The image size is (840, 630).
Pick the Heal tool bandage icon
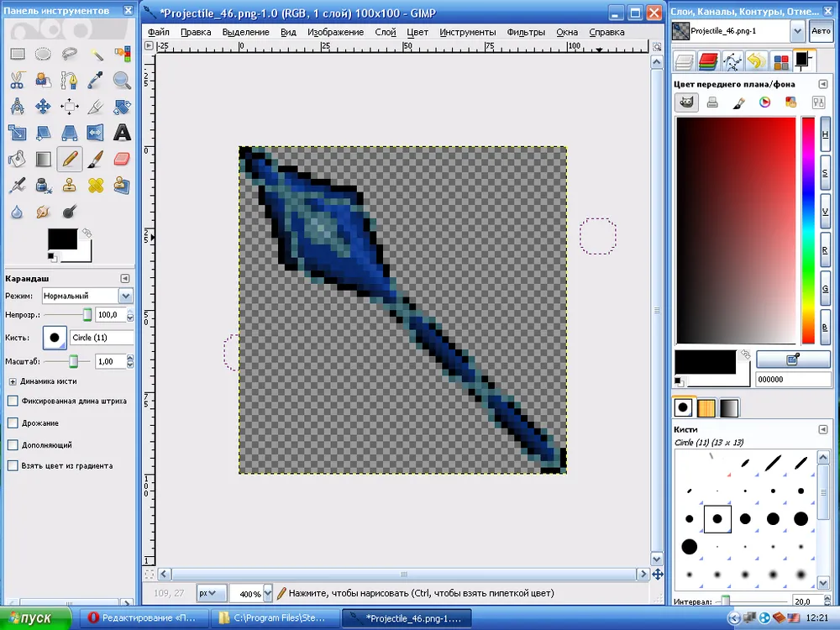(96, 185)
